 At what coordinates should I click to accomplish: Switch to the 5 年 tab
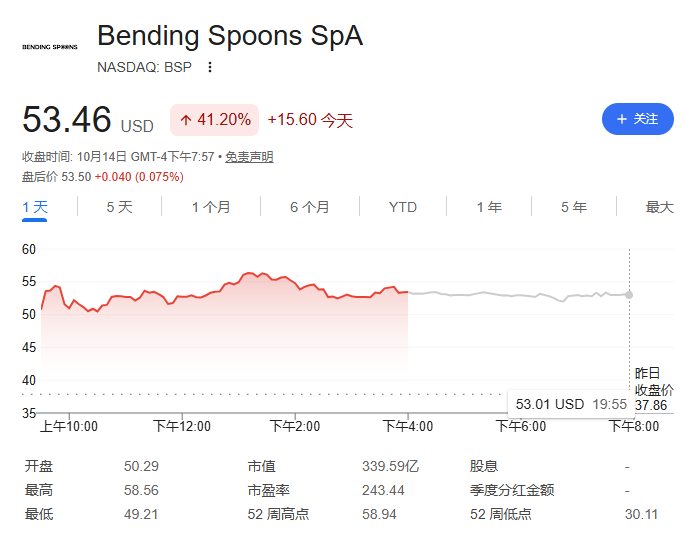click(574, 207)
